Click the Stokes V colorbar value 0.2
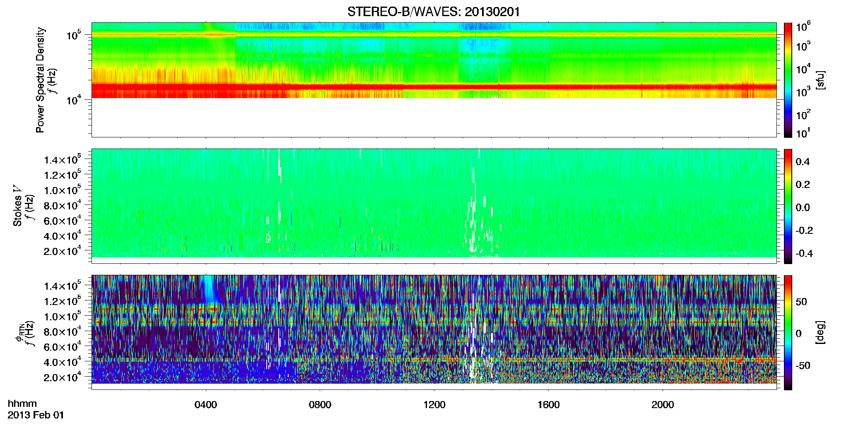The height and width of the screenshot is (447, 868). (x=803, y=185)
